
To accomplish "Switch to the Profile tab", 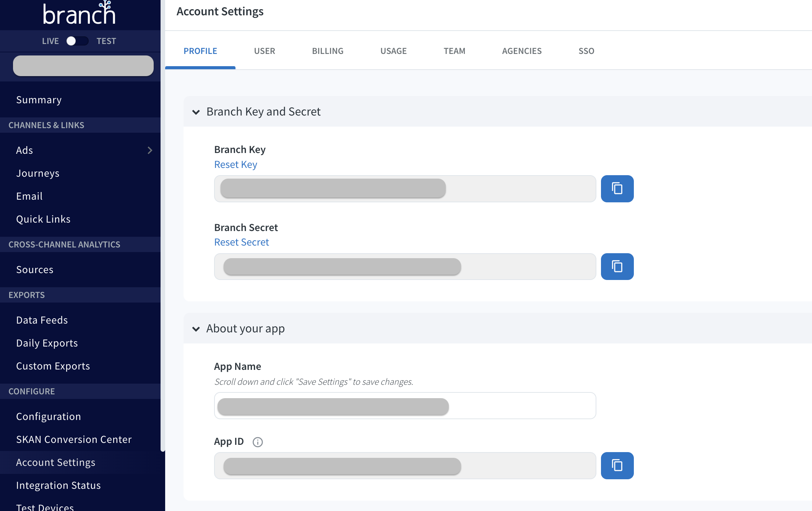I will [x=200, y=51].
